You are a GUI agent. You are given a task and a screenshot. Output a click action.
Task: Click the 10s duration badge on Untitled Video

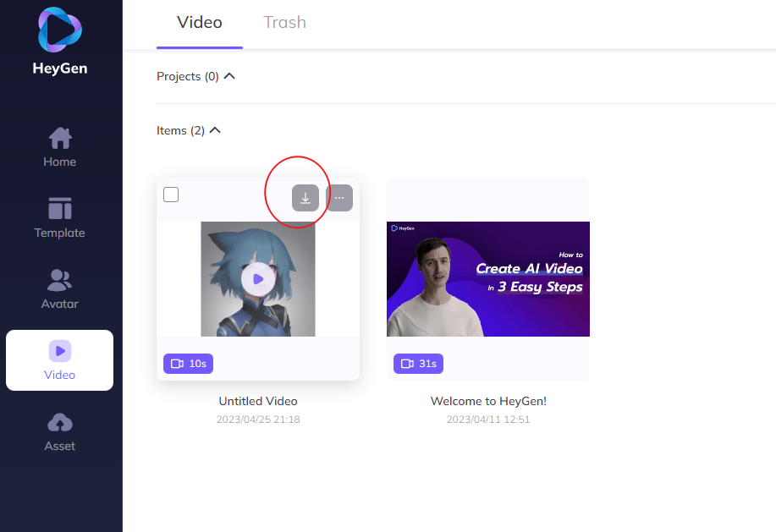(188, 363)
